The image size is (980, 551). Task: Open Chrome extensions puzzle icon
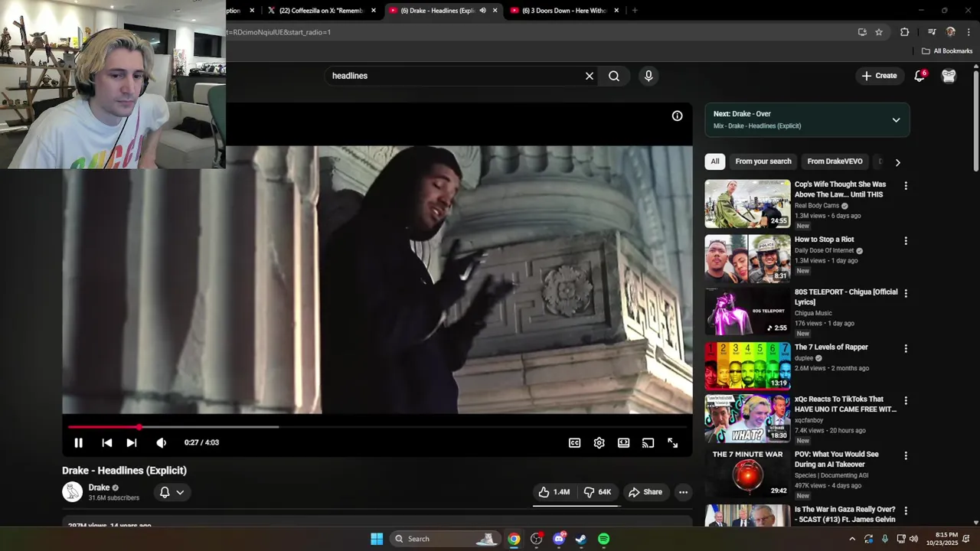coord(904,32)
